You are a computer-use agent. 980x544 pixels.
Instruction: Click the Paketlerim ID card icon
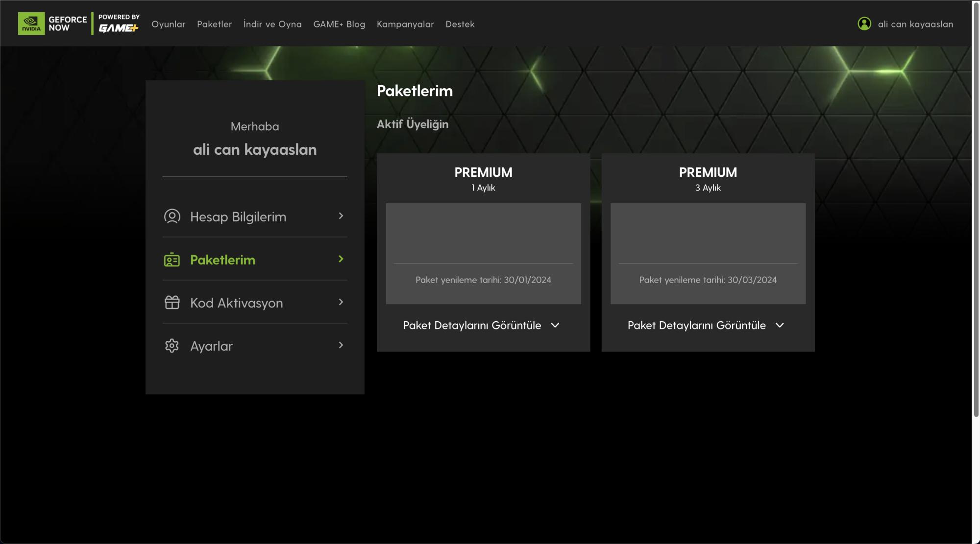(x=172, y=260)
